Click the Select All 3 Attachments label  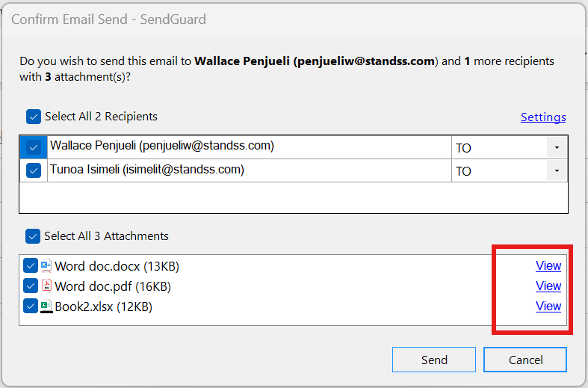(106, 236)
